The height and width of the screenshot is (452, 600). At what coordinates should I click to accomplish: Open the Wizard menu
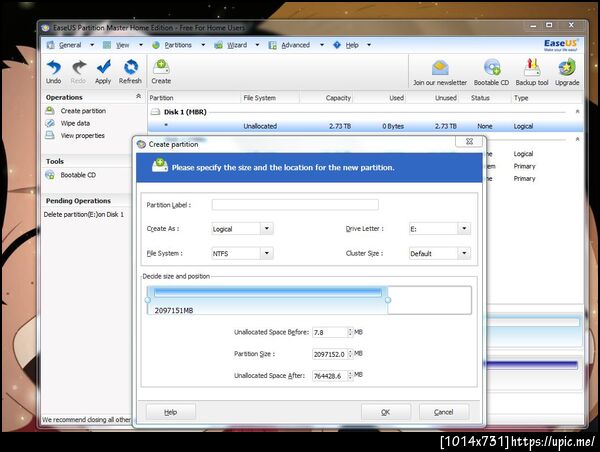point(237,45)
